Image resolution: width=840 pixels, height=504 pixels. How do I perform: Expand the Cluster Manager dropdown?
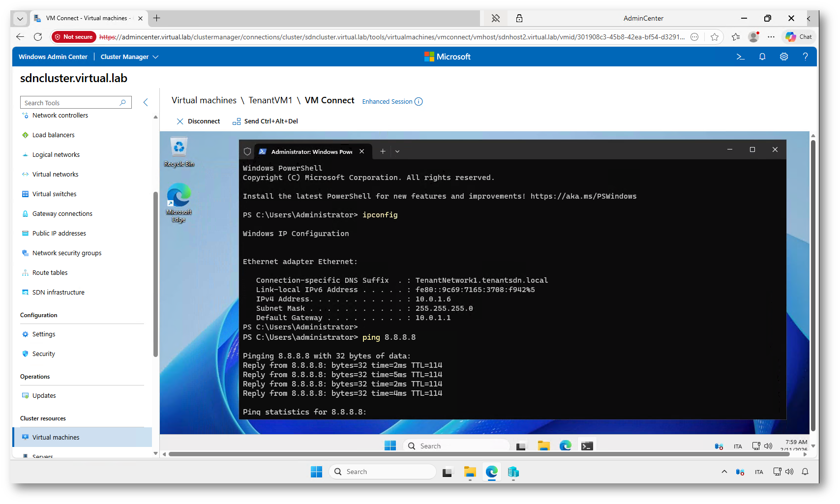(129, 57)
